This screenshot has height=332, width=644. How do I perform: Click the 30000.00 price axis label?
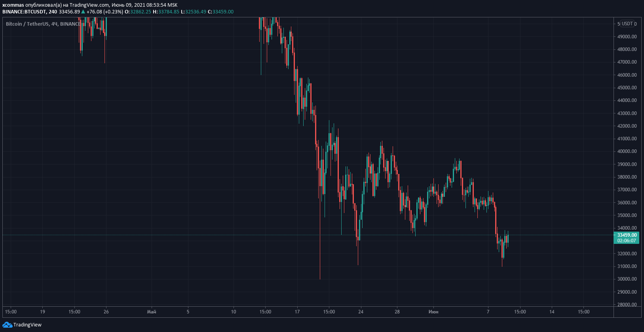coord(627,279)
